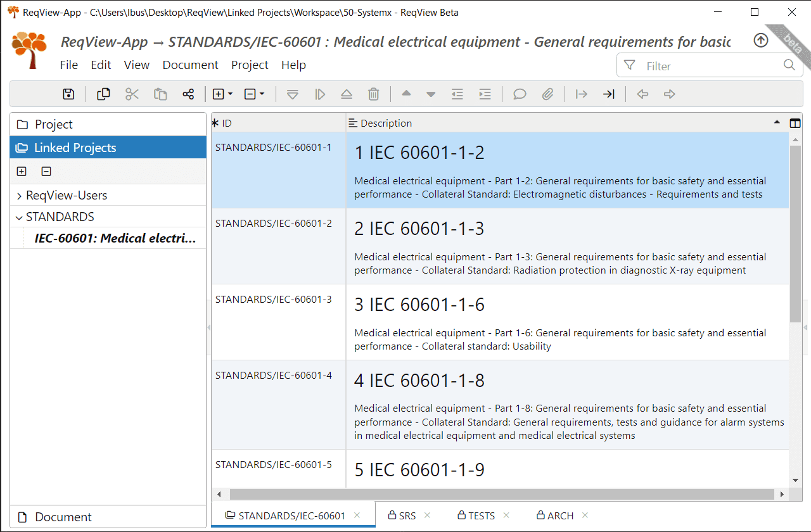Switch to the TESTS tab
811x532 pixels.
(x=477, y=516)
